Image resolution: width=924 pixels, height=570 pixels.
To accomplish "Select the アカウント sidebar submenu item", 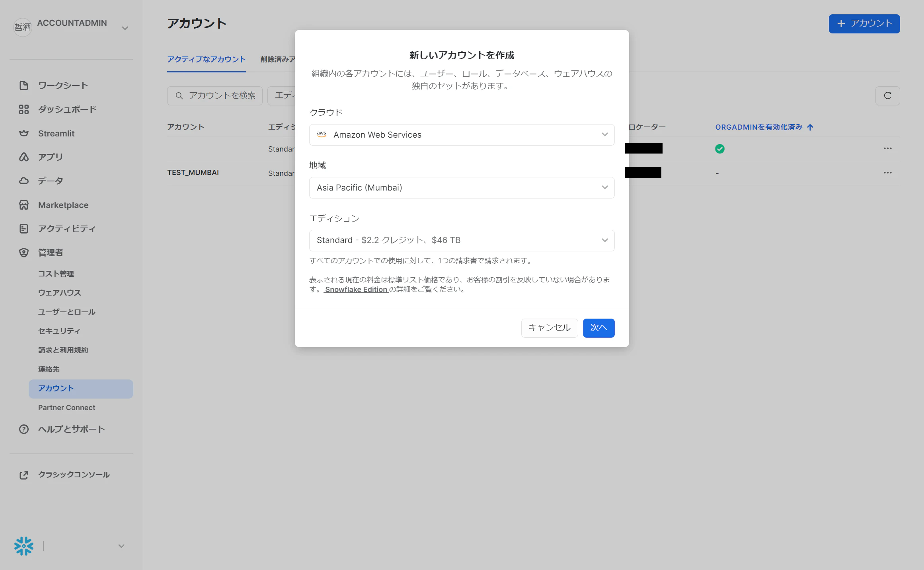I will coord(81,389).
